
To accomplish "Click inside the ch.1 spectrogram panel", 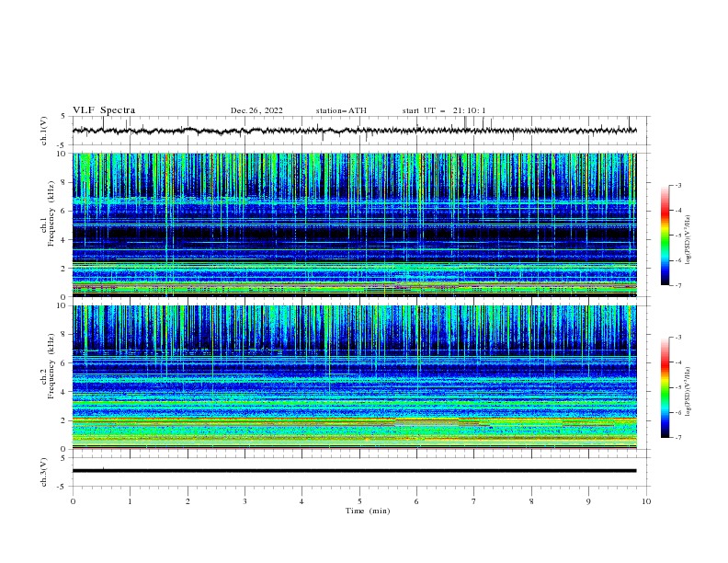I will click(x=354, y=224).
